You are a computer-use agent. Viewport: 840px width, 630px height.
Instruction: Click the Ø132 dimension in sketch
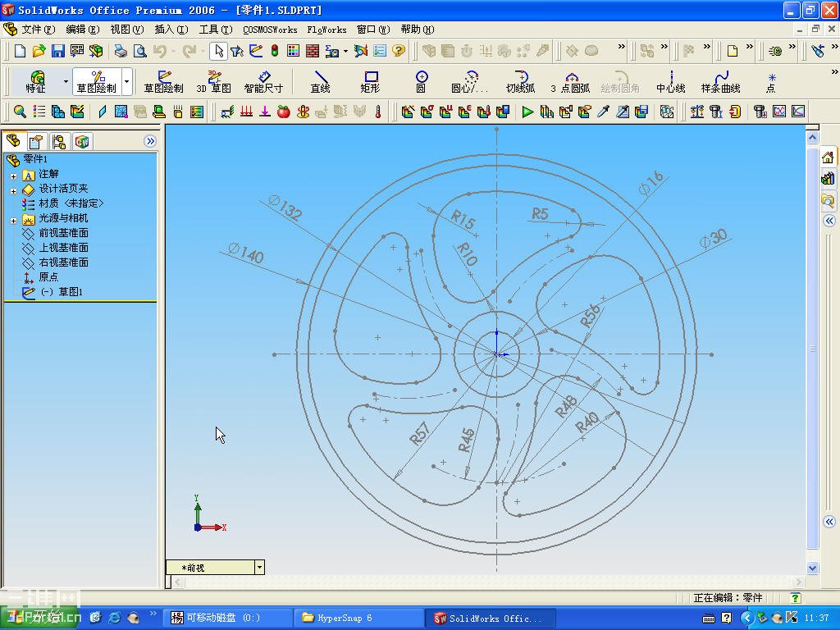(285, 208)
